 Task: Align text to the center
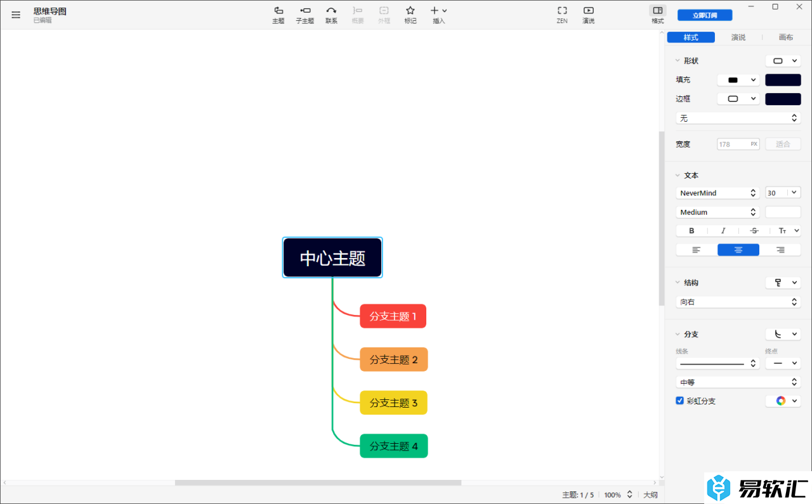(738, 250)
